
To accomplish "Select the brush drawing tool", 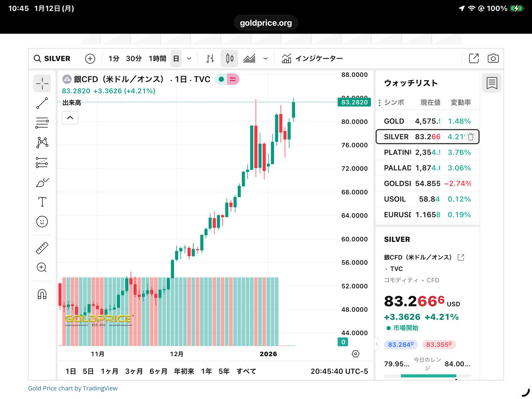I will 42,182.
